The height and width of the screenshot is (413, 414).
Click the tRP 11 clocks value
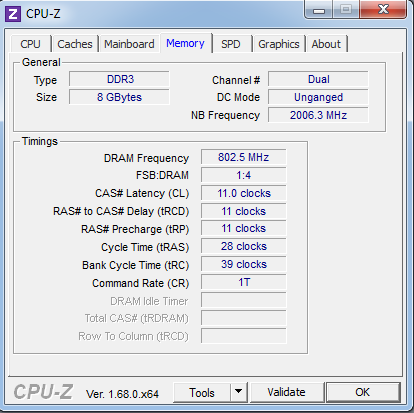coord(244,228)
